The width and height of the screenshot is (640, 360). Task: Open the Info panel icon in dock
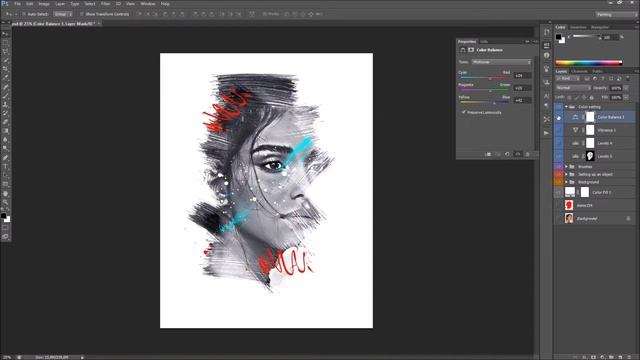[x=546, y=55]
